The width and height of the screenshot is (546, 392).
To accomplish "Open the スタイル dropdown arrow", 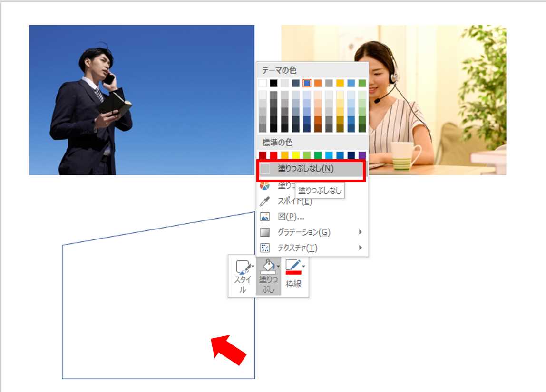I will click(254, 267).
